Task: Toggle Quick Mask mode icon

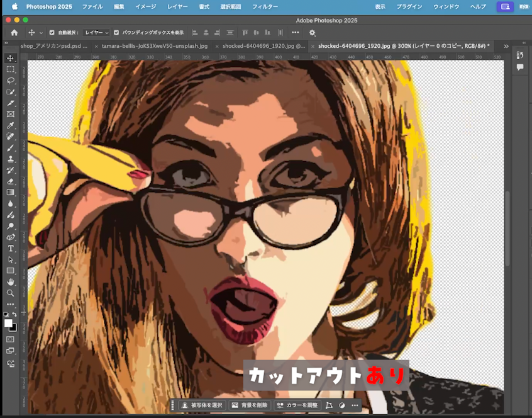Action: pyautogui.click(x=11, y=339)
